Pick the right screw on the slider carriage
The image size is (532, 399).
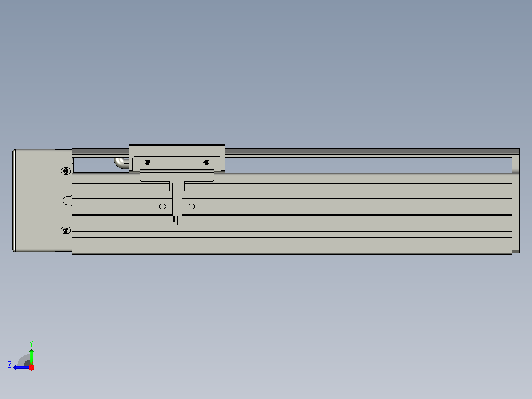[206, 162]
